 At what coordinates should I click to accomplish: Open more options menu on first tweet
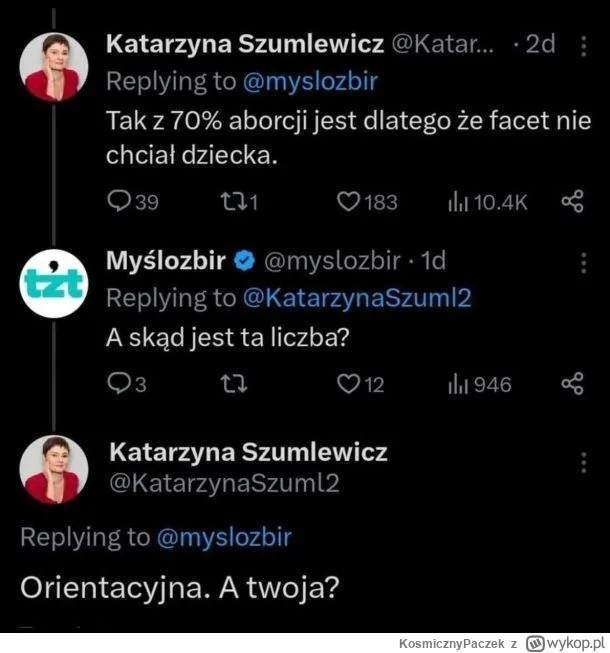point(584,46)
